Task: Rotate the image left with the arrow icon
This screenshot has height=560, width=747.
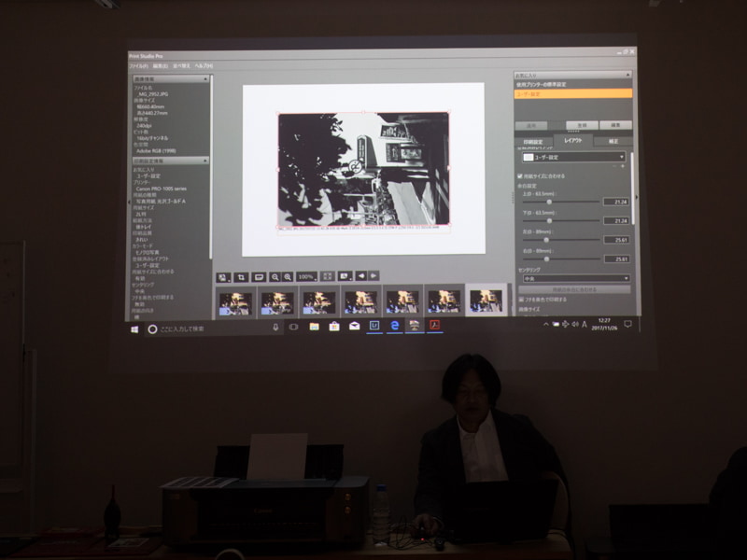Action: [x=360, y=277]
